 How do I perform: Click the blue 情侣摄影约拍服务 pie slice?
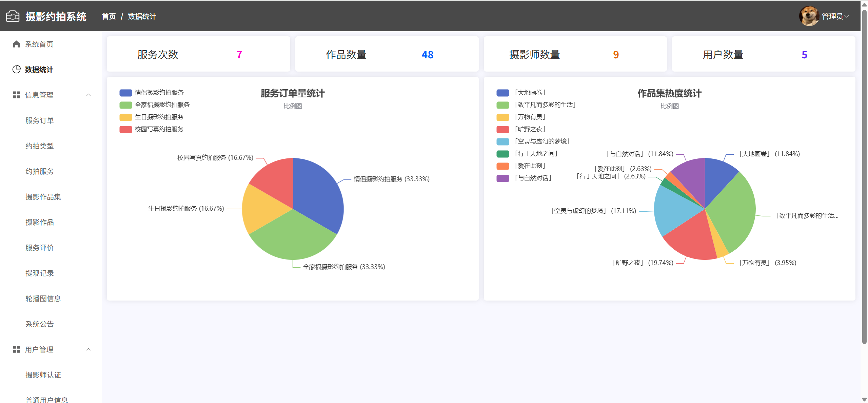click(319, 193)
